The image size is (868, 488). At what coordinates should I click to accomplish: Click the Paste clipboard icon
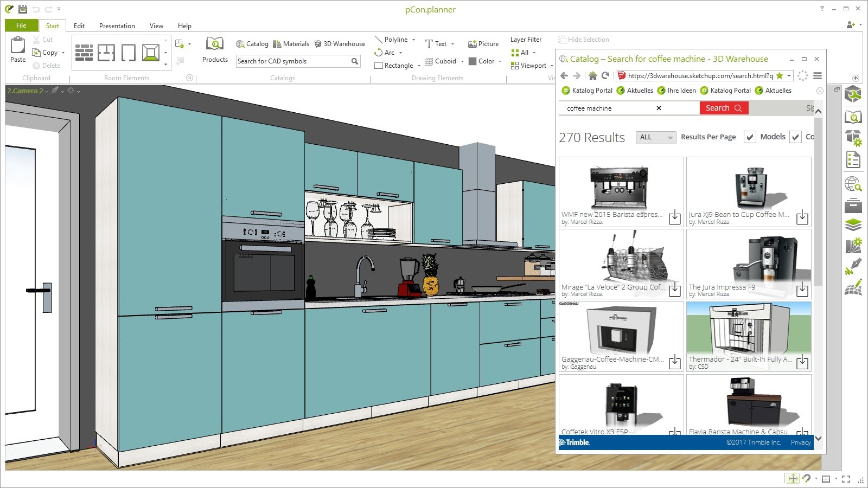coord(18,44)
